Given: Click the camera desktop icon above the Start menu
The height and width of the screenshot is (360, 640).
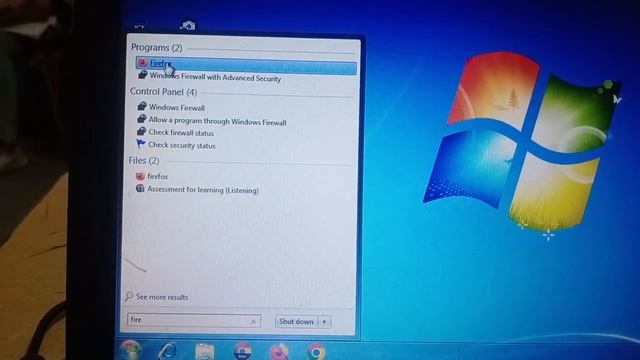Looking at the screenshot, I should 188,26.
